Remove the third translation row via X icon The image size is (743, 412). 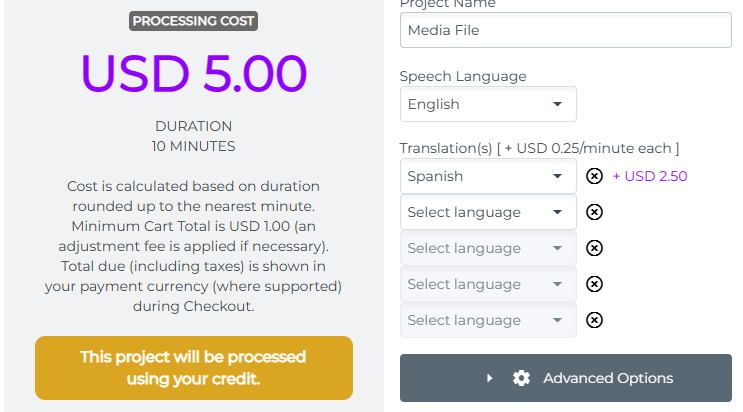click(x=594, y=248)
